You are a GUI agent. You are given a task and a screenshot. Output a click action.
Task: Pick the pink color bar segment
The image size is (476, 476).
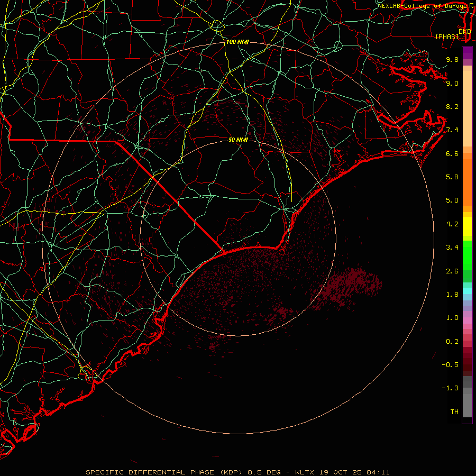[x=467, y=321]
